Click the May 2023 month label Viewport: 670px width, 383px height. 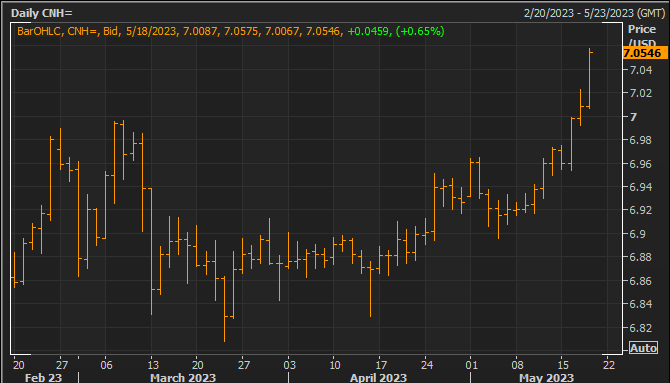[546, 378]
